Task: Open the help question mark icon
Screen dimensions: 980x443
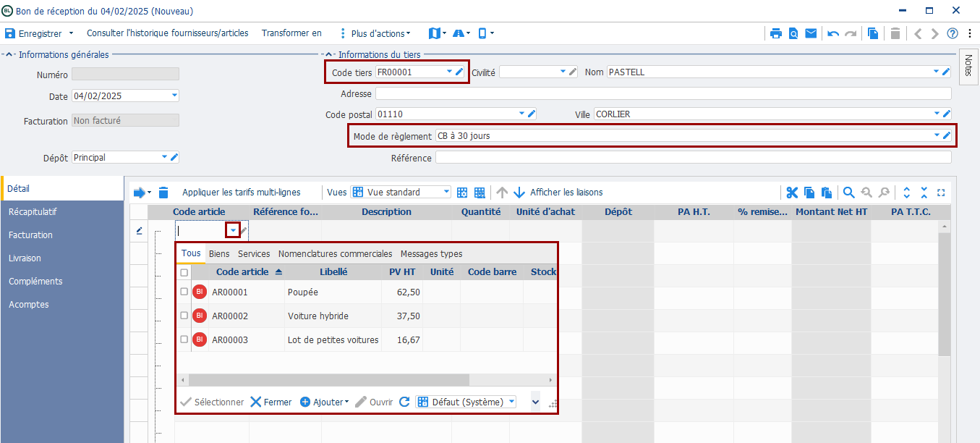Action: (953, 33)
